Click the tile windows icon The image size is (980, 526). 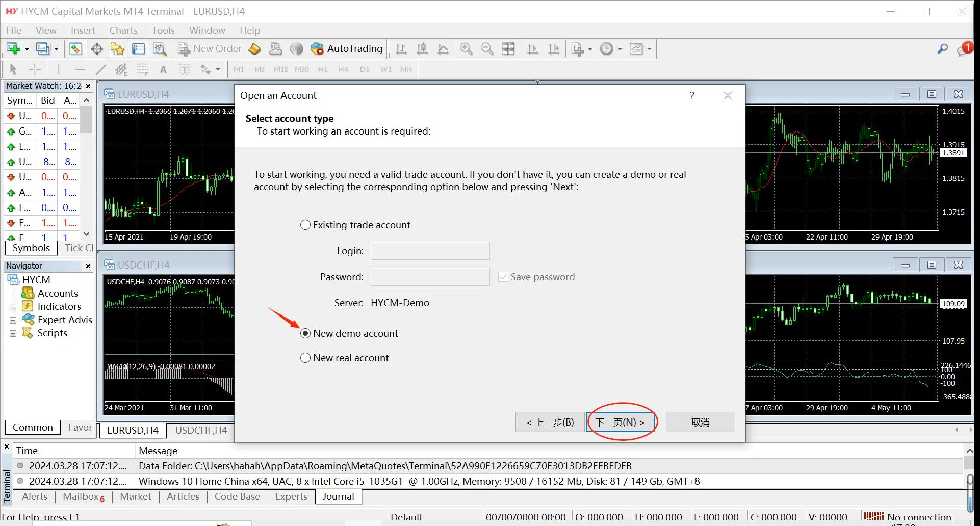coord(508,49)
